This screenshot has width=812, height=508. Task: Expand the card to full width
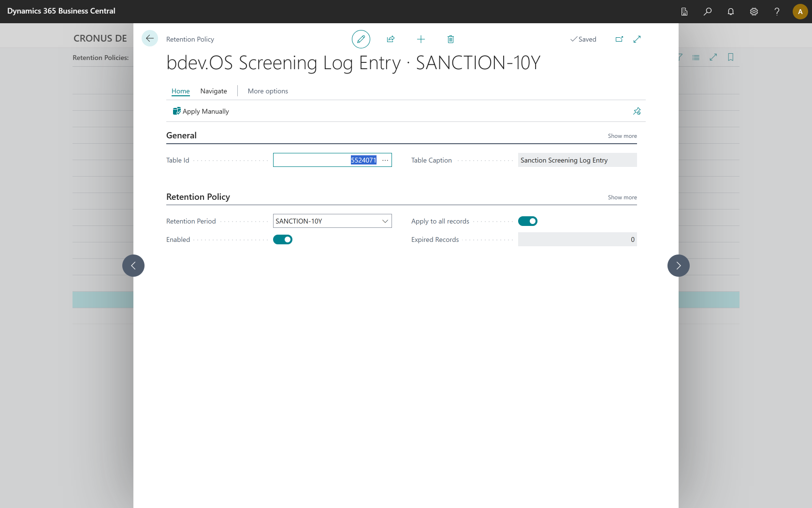click(x=637, y=39)
